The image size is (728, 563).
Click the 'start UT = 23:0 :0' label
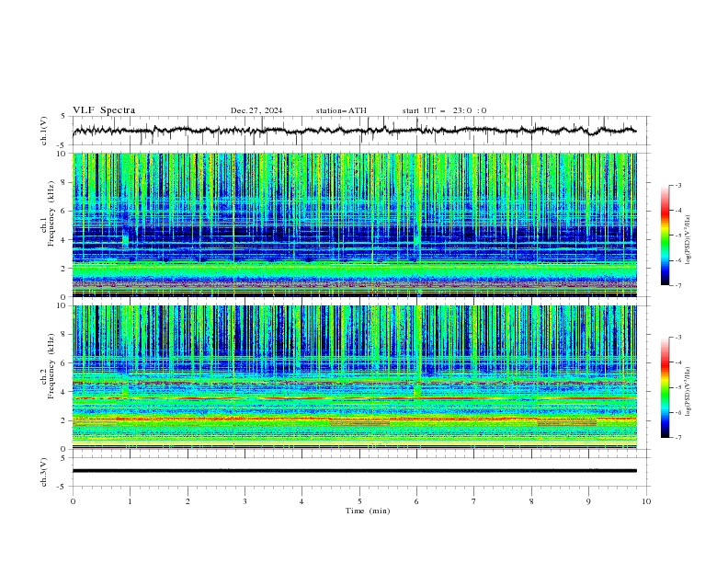444,110
